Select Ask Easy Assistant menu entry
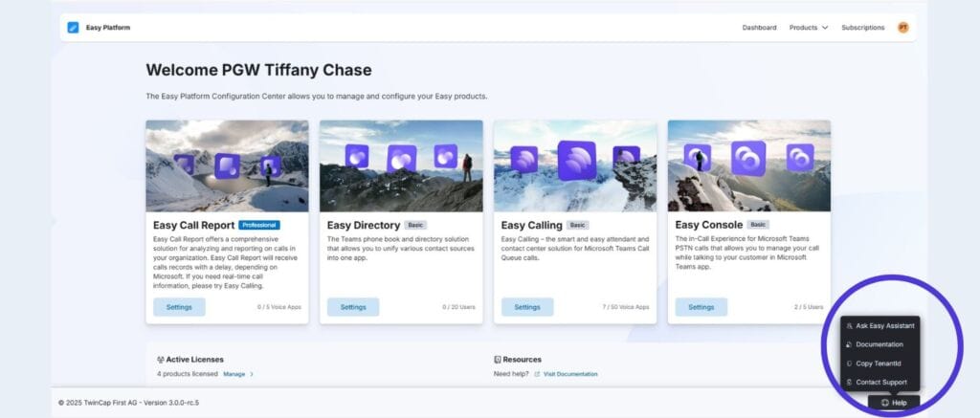The image size is (980, 418). pyautogui.click(x=880, y=325)
